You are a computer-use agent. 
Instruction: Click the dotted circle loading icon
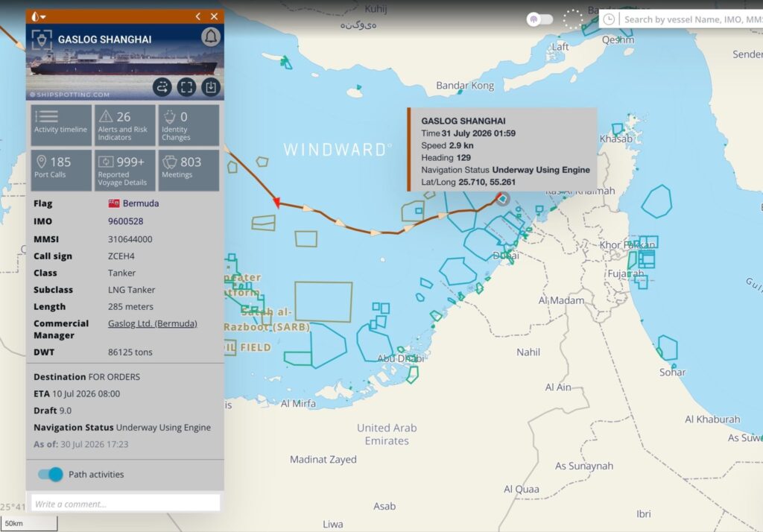(x=573, y=19)
